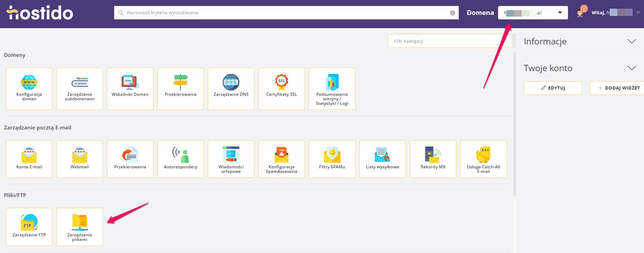
Task: Open Zarządzanie FTP tile
Action: click(29, 227)
